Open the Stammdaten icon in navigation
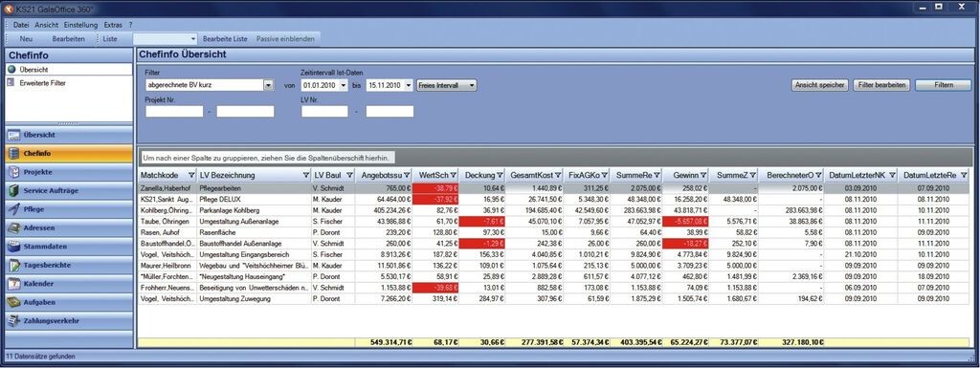The width and height of the screenshot is (980, 368). 13,247
